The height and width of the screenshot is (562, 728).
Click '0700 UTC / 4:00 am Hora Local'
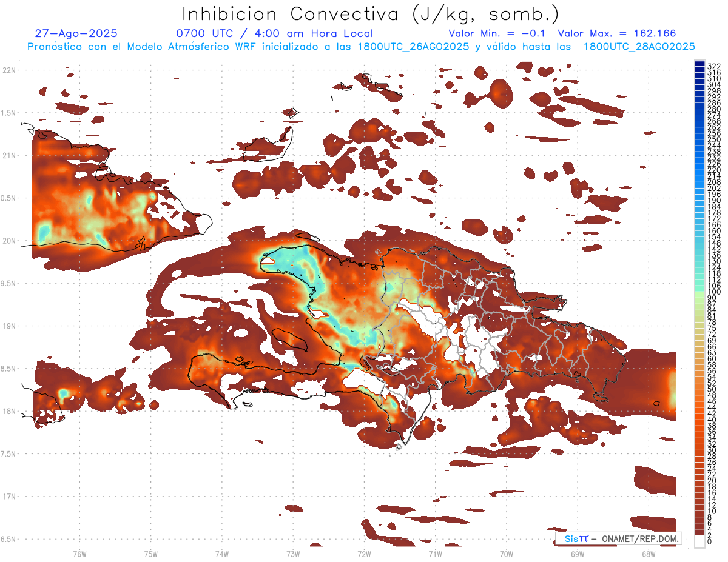pos(274,34)
